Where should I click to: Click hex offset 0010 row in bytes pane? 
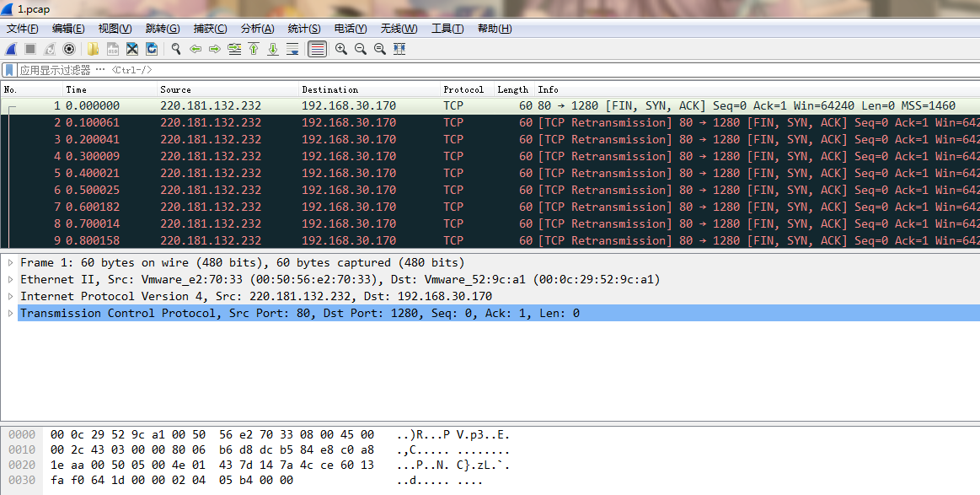pos(22,449)
